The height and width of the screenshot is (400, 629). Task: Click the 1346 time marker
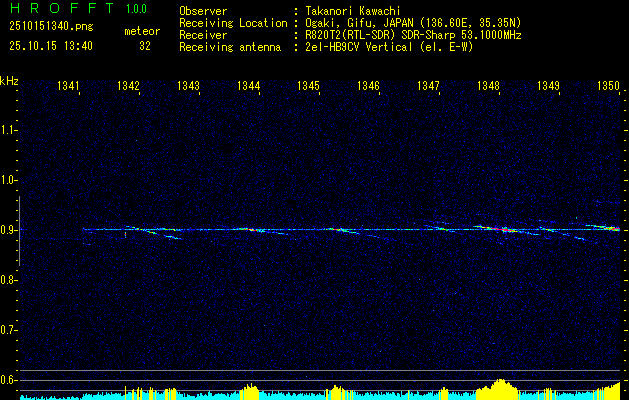tap(368, 85)
